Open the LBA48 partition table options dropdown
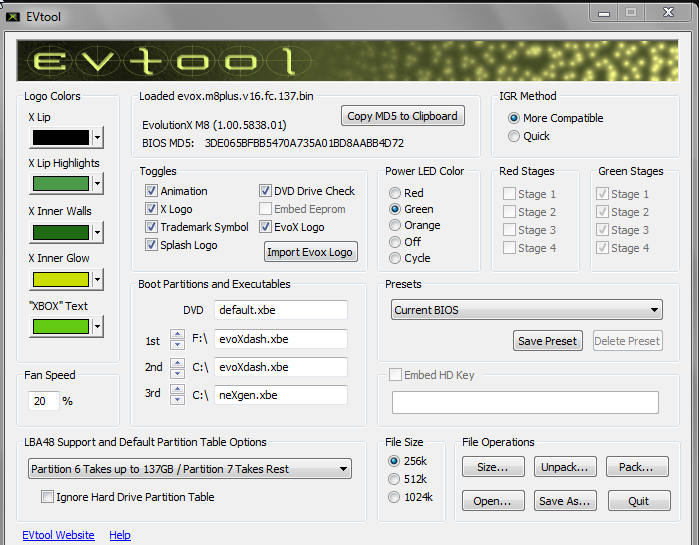This screenshot has height=545, width=699. 190,469
